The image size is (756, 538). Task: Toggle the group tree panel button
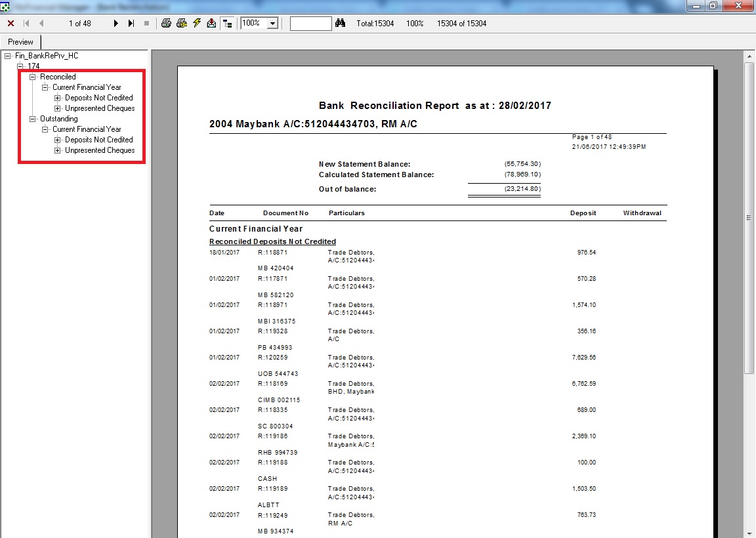coord(228,24)
